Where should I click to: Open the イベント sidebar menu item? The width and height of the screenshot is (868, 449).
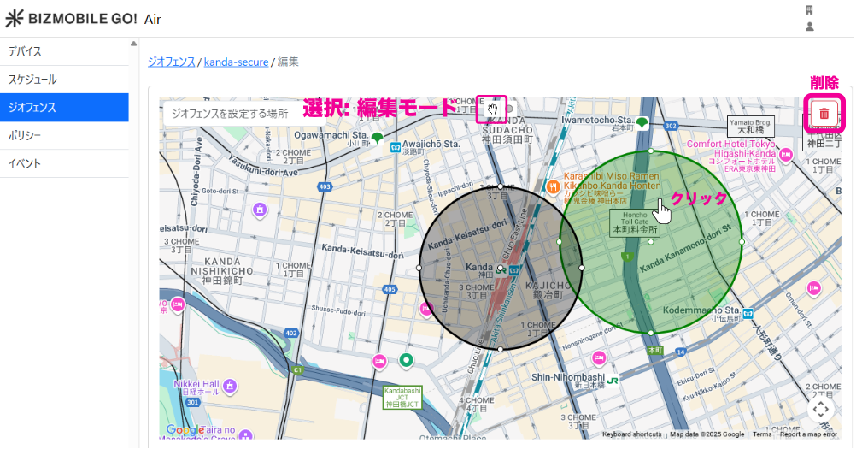click(64, 163)
